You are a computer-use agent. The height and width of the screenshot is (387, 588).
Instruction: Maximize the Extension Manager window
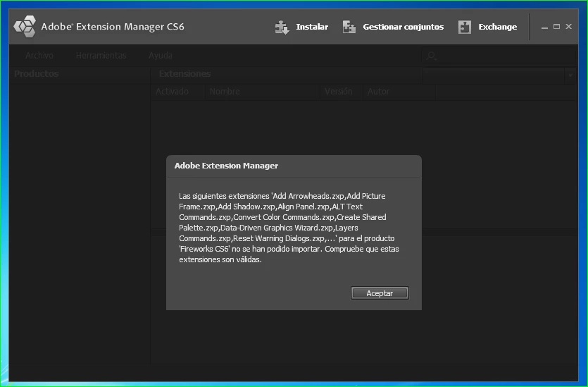click(556, 27)
